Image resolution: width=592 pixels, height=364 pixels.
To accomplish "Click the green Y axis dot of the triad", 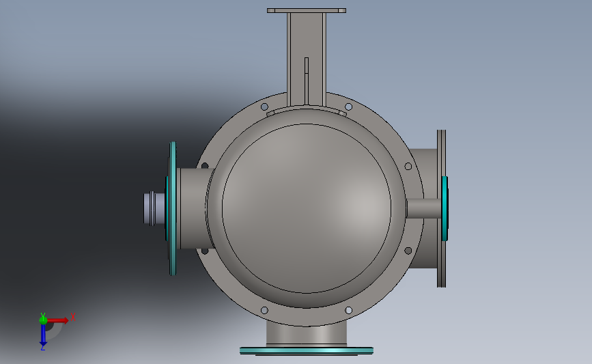I will click(x=43, y=320).
